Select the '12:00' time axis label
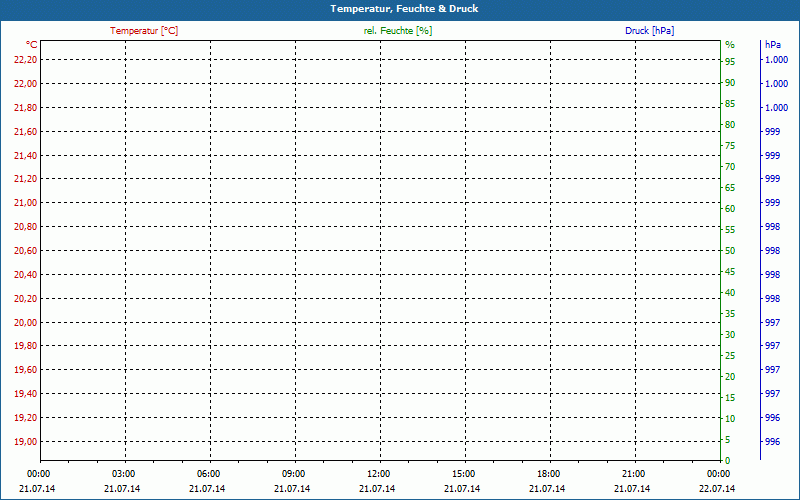 click(x=379, y=474)
